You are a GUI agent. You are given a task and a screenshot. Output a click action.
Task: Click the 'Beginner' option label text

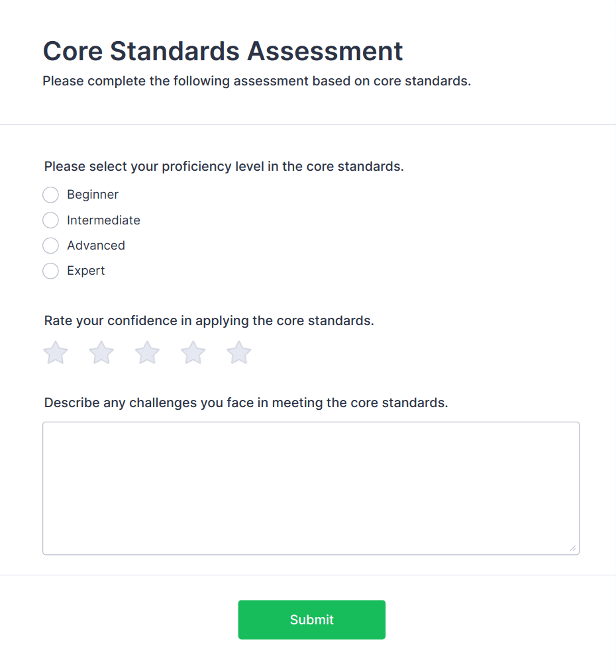click(93, 195)
